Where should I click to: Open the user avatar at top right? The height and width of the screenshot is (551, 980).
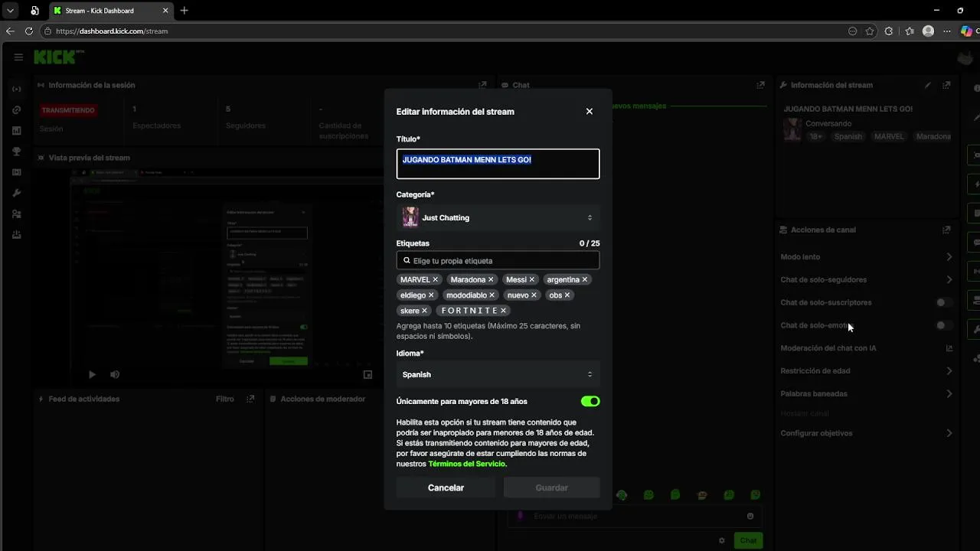(x=965, y=58)
